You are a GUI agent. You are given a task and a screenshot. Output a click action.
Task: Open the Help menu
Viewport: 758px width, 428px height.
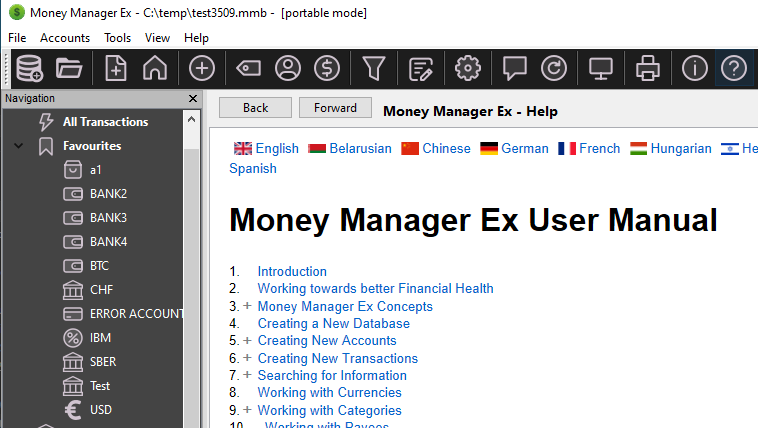point(196,38)
